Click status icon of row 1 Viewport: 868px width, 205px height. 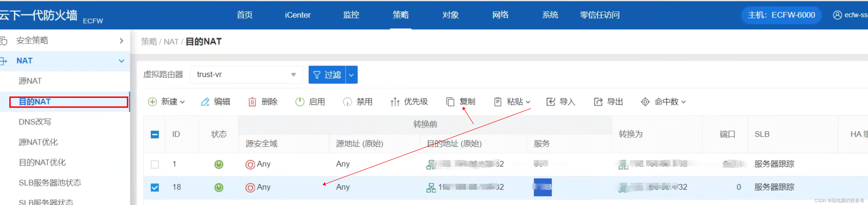(x=219, y=164)
